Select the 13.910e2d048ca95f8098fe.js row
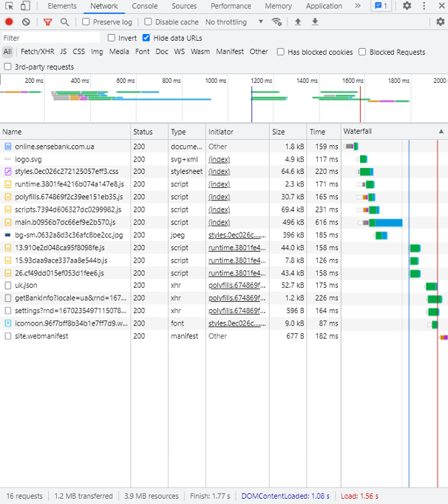Screen dimensions: 448x504 click(224, 248)
